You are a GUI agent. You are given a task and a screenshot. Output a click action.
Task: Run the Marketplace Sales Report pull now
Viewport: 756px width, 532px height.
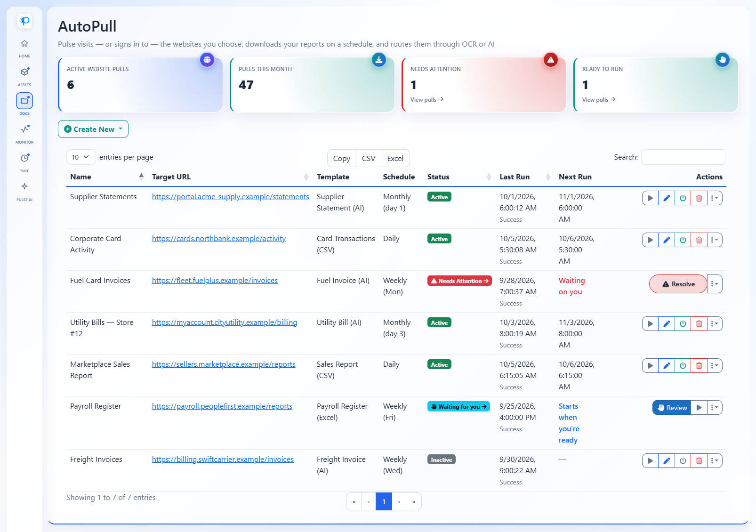pos(650,366)
